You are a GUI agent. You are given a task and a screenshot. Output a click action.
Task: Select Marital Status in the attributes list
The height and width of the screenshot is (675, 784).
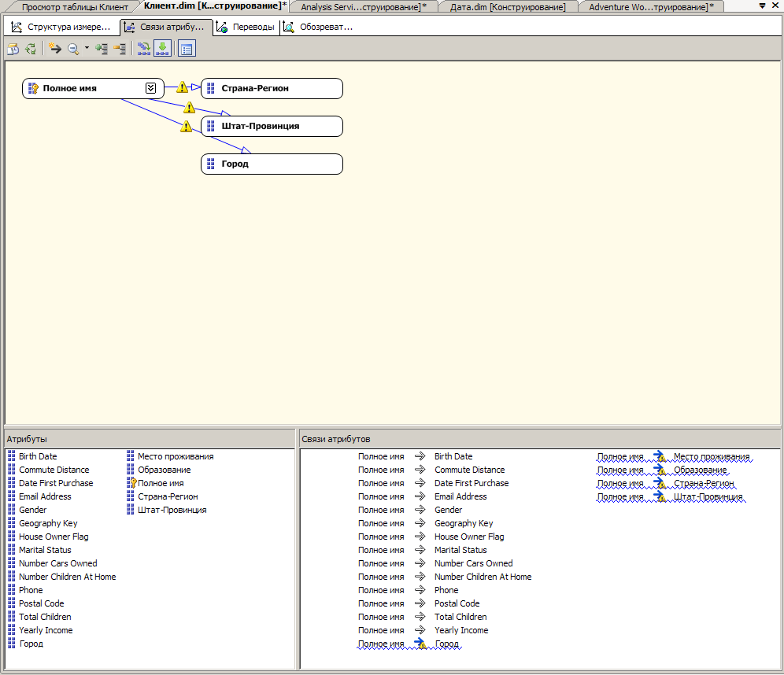point(45,550)
